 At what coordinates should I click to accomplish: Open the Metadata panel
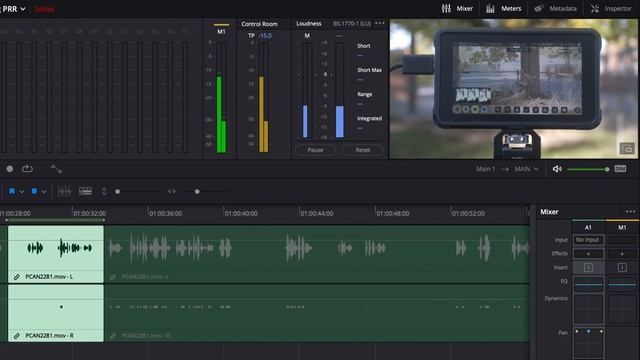click(556, 9)
